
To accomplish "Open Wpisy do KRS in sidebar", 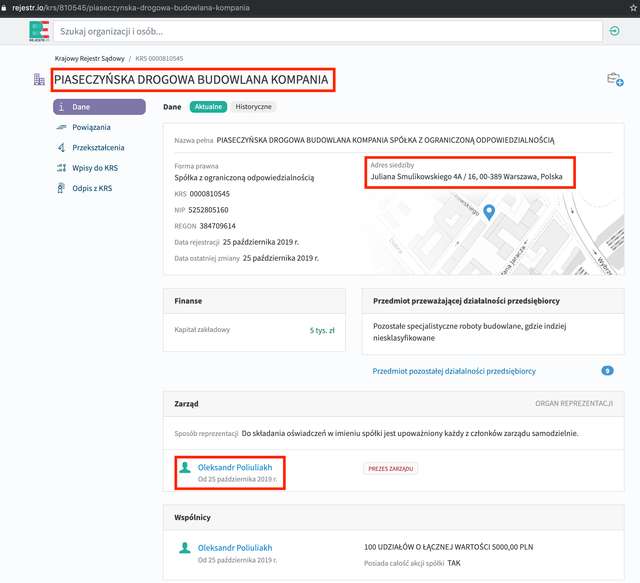I will 94,168.
